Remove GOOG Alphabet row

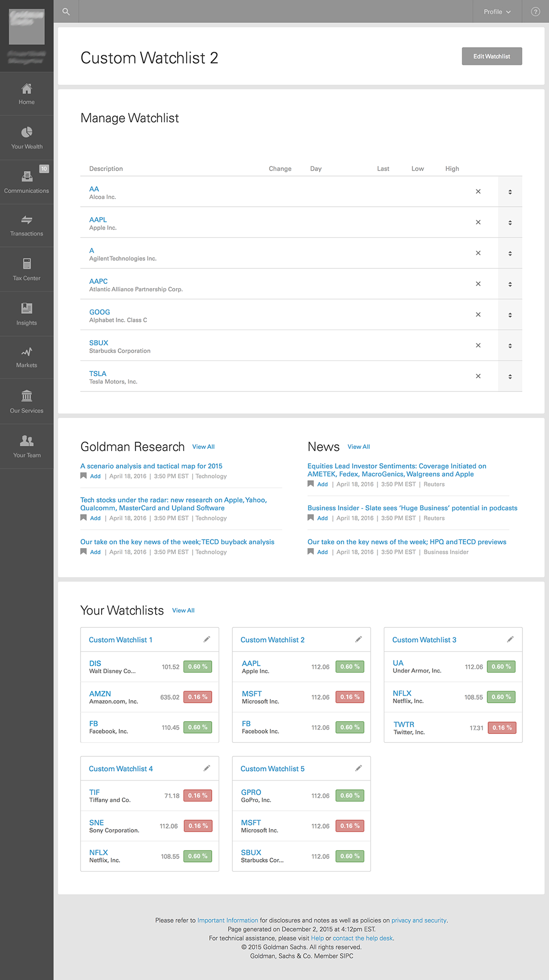click(x=478, y=315)
